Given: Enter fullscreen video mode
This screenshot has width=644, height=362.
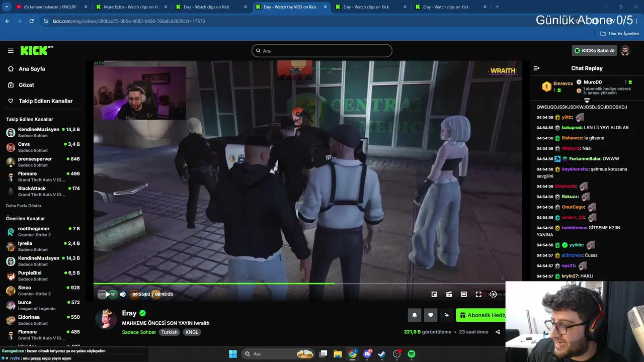Looking at the screenshot, I should [x=478, y=294].
